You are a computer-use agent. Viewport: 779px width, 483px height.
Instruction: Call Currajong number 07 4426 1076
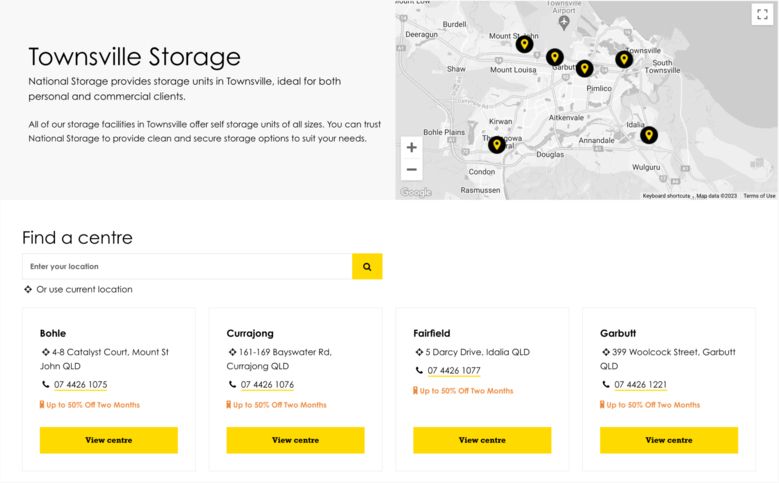tap(267, 385)
